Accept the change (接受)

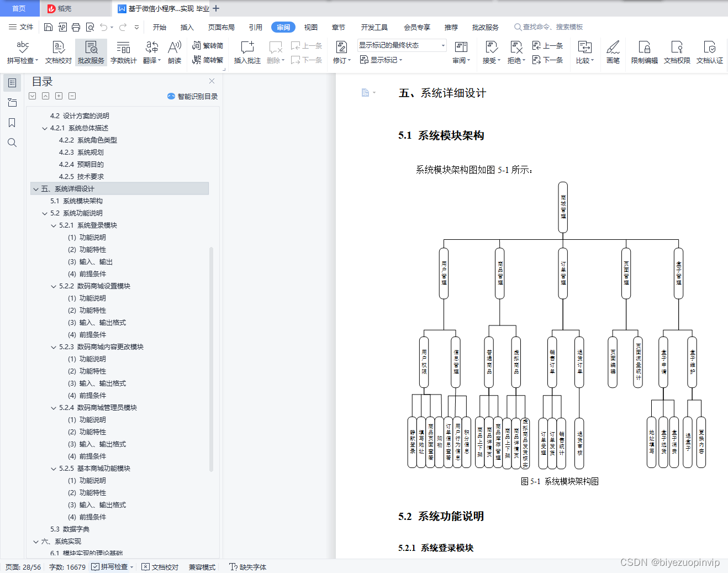click(x=492, y=52)
